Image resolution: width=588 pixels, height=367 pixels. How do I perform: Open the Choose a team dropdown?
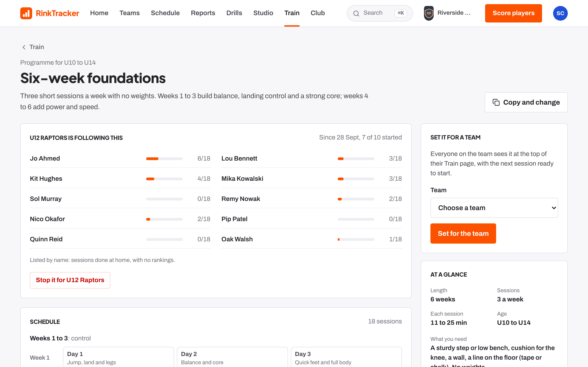(494, 208)
